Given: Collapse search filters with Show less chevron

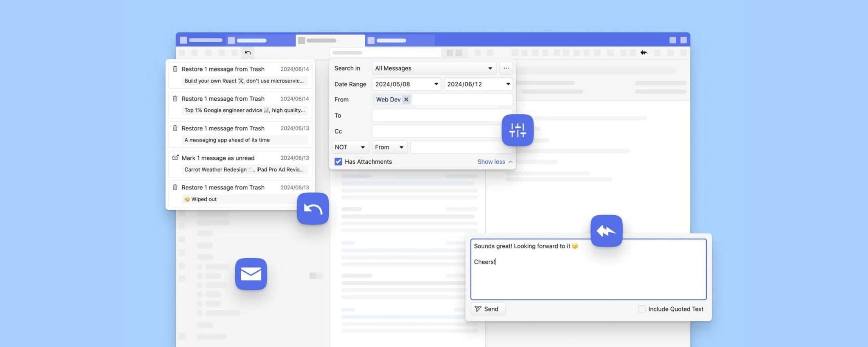Looking at the screenshot, I should [x=511, y=162].
